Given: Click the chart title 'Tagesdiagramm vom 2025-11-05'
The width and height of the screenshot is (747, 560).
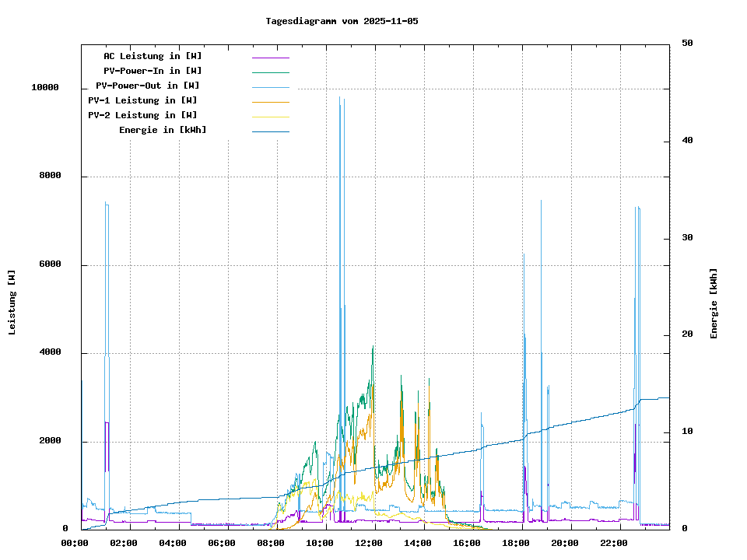Looking at the screenshot, I should [x=342, y=21].
